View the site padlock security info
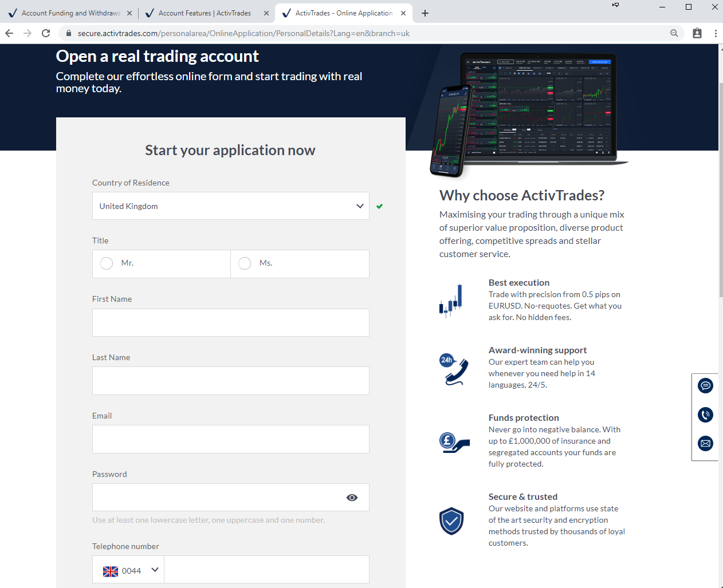Screen dimensions: 723x588 [x=69, y=33]
